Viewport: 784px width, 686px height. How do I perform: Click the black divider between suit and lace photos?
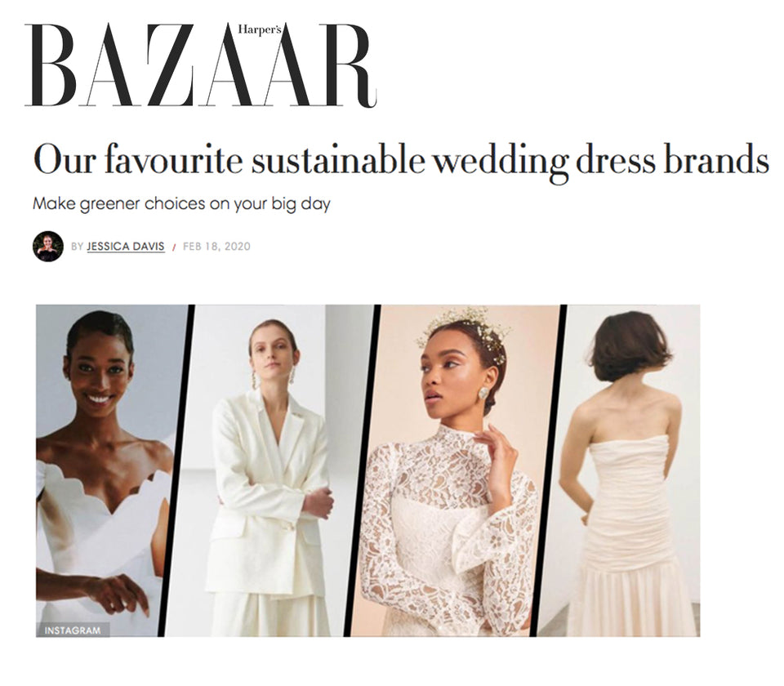click(363, 471)
